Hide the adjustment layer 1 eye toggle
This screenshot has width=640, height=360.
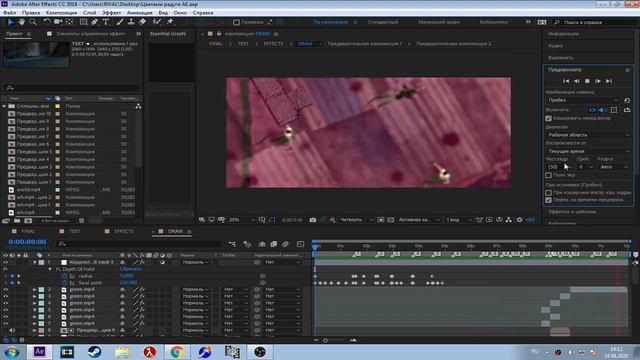click(x=6, y=262)
